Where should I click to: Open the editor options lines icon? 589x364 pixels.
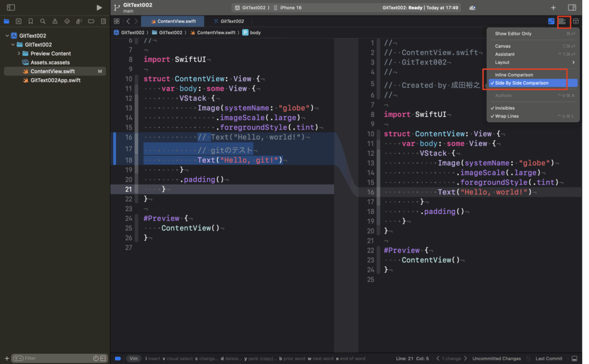point(563,21)
